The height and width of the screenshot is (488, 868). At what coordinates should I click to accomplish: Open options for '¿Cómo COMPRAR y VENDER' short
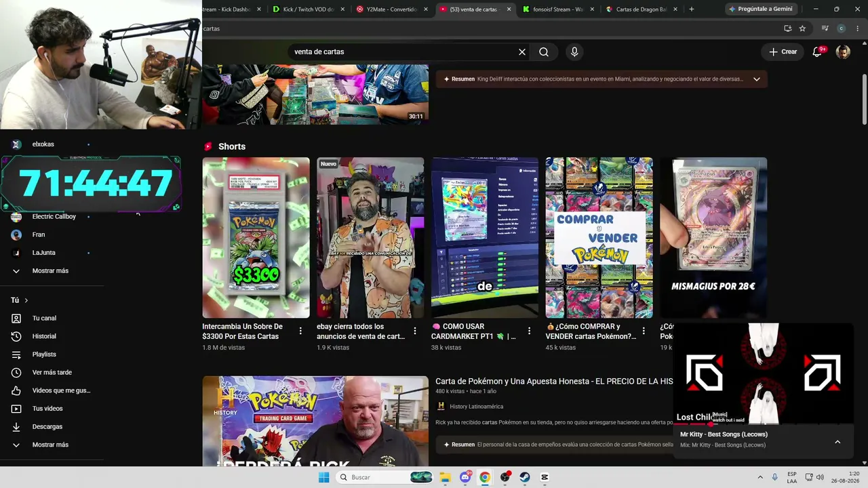(644, 331)
